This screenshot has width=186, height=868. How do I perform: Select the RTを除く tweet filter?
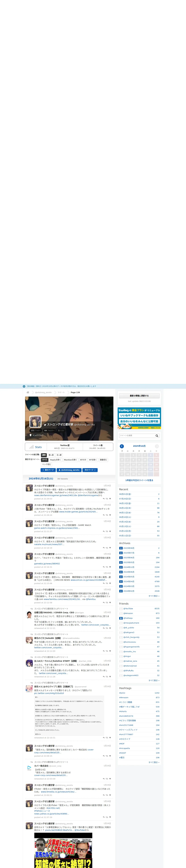93,460
